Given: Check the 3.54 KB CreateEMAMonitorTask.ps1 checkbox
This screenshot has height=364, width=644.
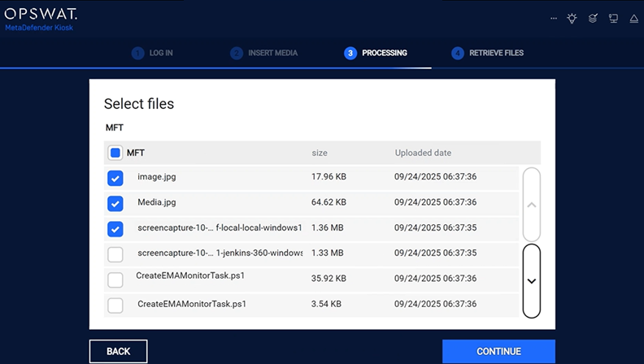Looking at the screenshot, I should point(115,305).
